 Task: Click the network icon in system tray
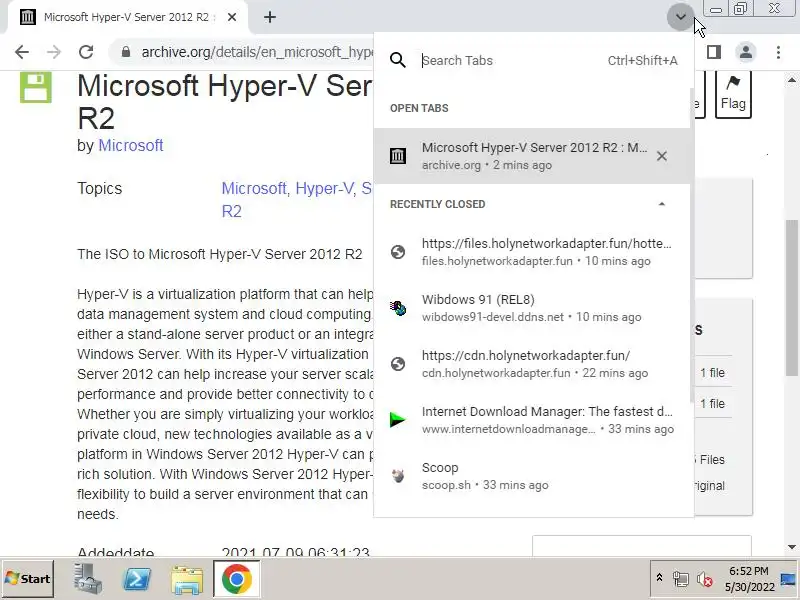(681, 579)
